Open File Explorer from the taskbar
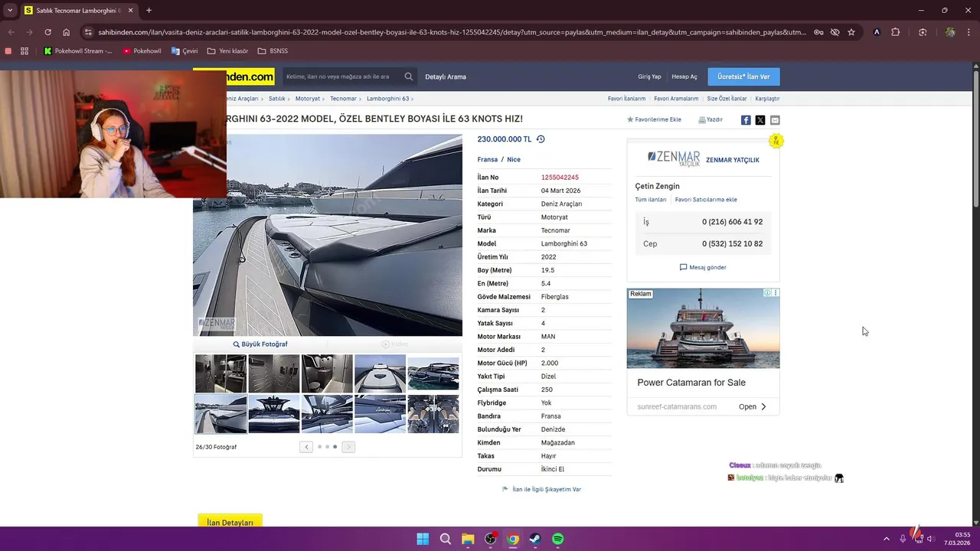980x551 pixels. click(468, 539)
